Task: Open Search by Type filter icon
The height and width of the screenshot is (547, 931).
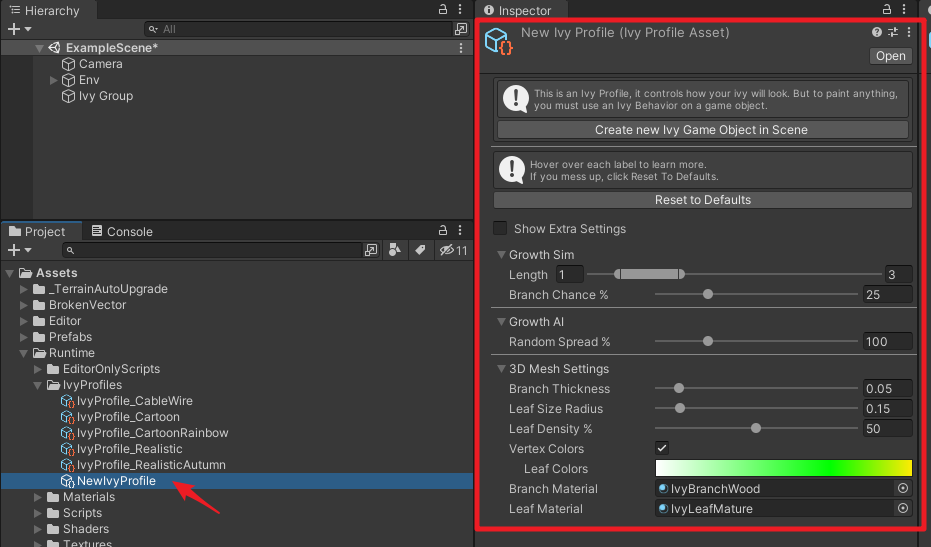Action: pyautogui.click(x=395, y=250)
